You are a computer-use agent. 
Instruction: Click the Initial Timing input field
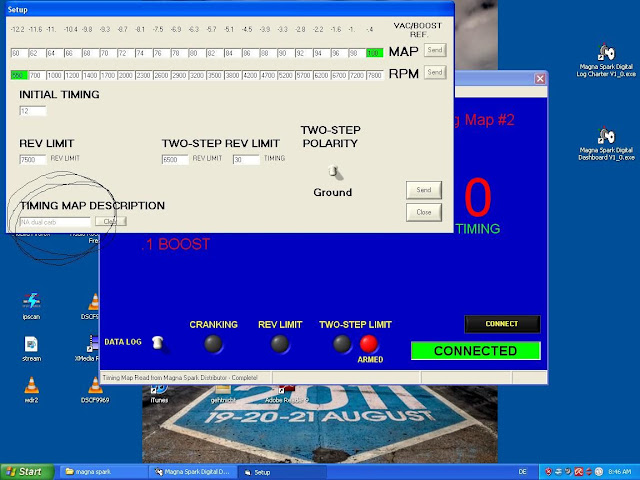(33, 111)
